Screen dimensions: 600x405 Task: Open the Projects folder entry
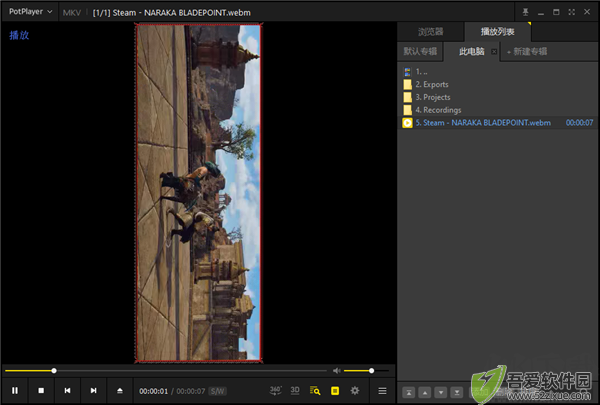[x=497, y=97]
